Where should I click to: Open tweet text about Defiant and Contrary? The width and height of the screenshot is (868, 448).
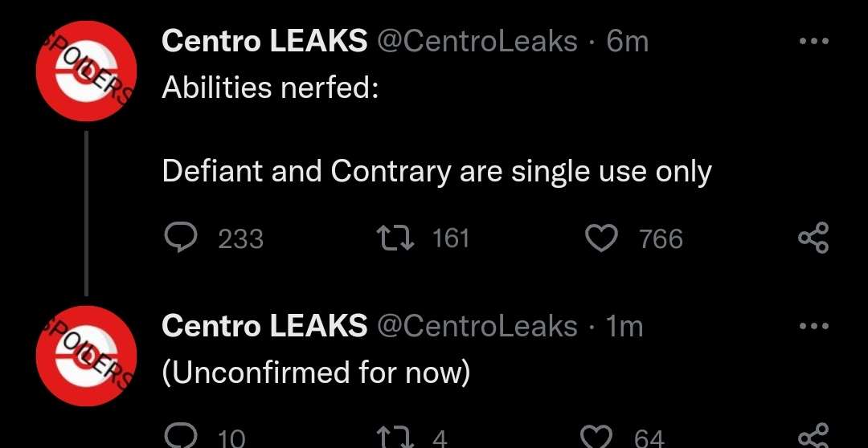pyautogui.click(x=436, y=172)
